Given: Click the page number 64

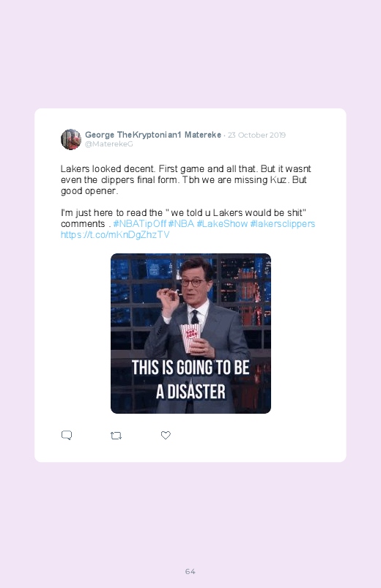Looking at the screenshot, I should (x=190, y=571).
